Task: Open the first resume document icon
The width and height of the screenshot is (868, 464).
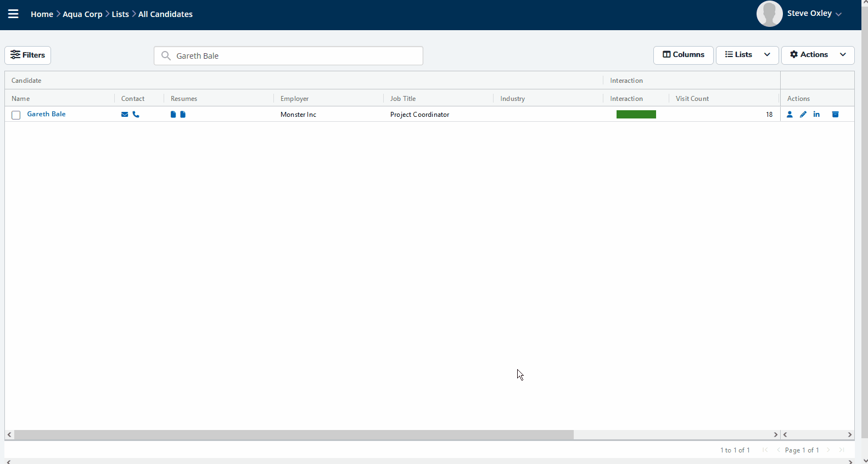Action: pyautogui.click(x=173, y=115)
